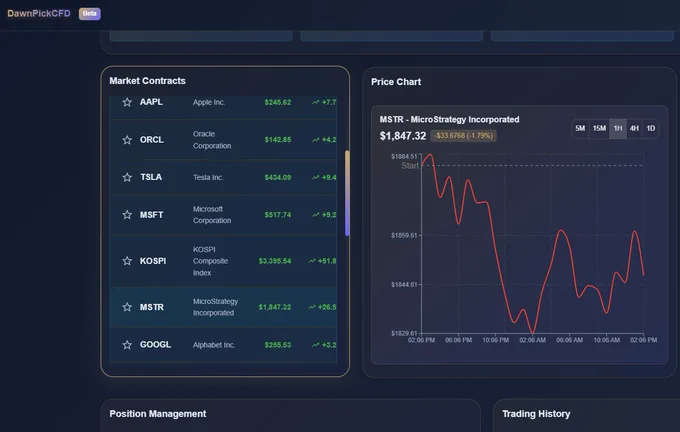Click the star beside KOSPI
This screenshot has height=432, width=680.
127,261
